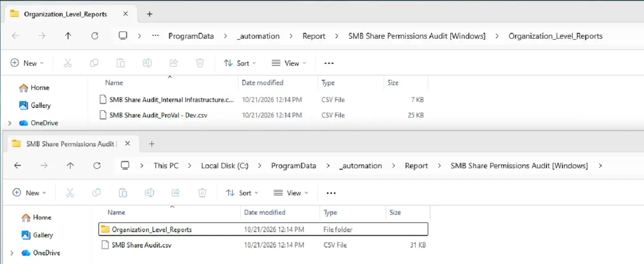Open Home in top window sidebar

[34, 88]
